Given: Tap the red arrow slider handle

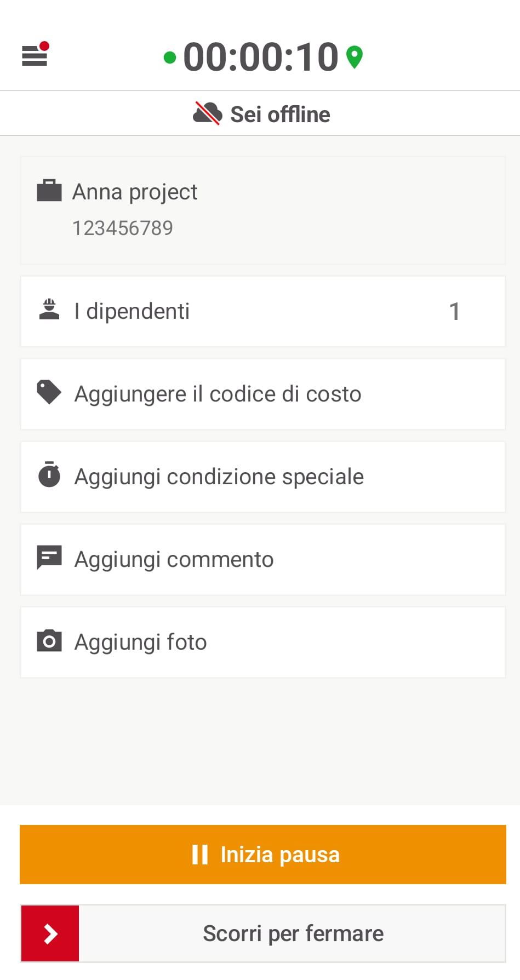Looking at the screenshot, I should tap(50, 933).
